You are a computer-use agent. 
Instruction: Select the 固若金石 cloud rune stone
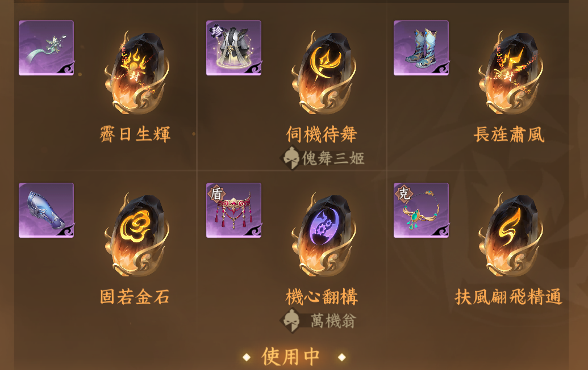(x=136, y=235)
